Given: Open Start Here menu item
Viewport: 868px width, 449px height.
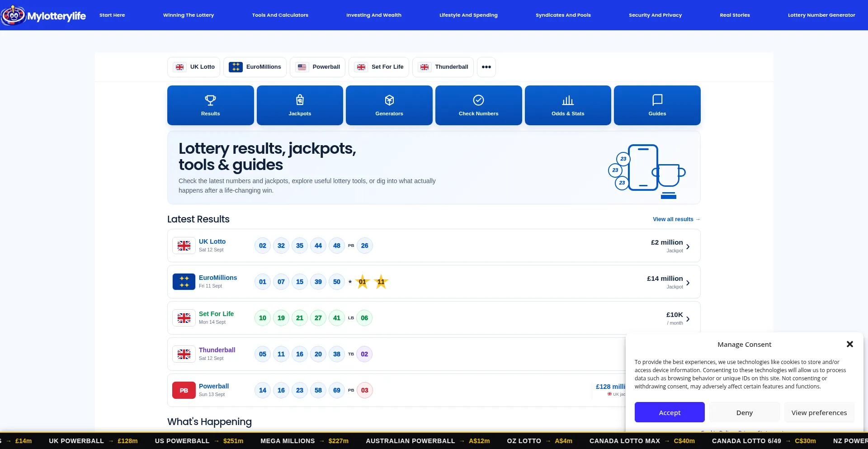Looking at the screenshot, I should tap(112, 15).
